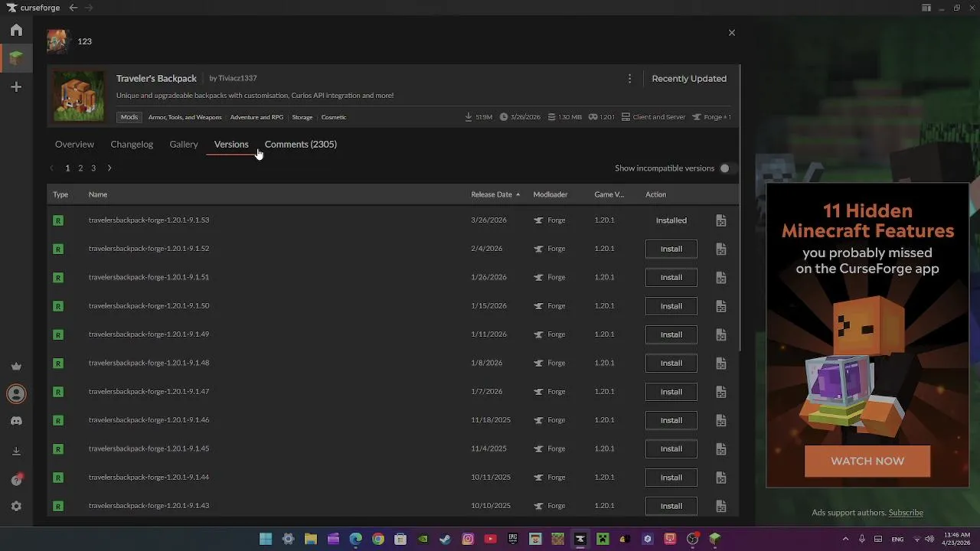Screen dimensions: 980x551
Task: Open author Tiviacz1337 link
Action: click(x=237, y=78)
